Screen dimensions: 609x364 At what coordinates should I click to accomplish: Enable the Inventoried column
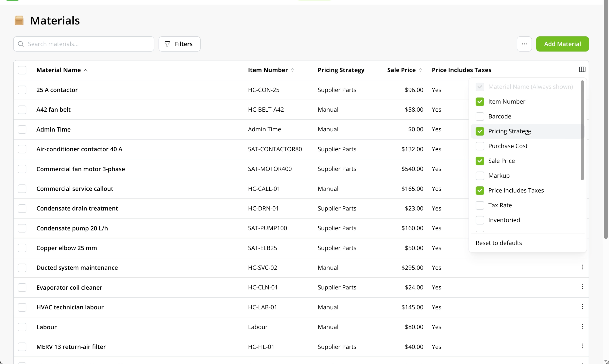coord(480,220)
